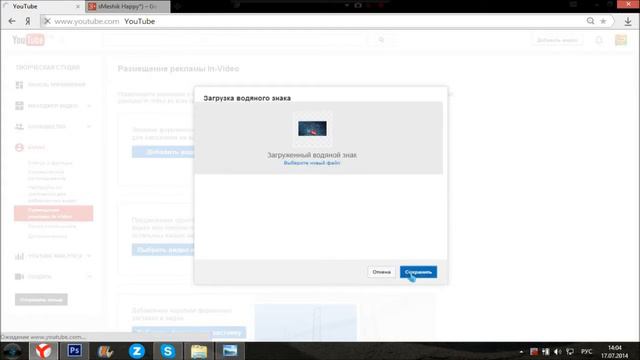
Task: Open Yandex Browser from the taskbar
Action: (43, 351)
